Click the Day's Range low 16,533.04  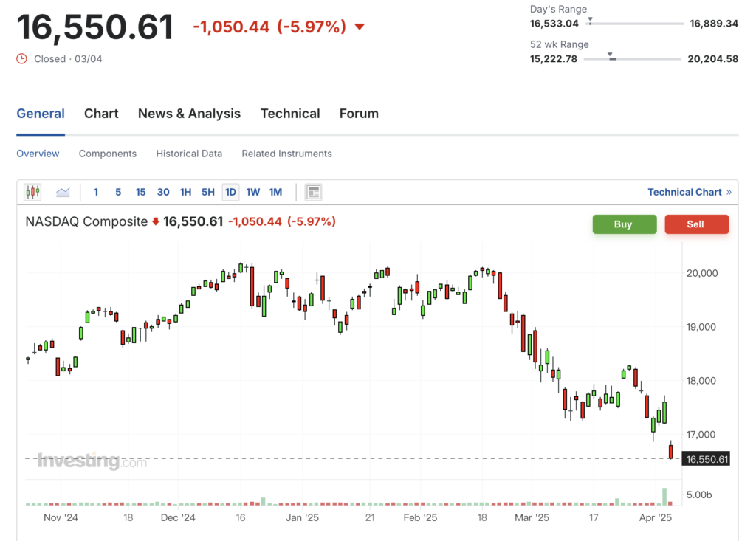[554, 24]
